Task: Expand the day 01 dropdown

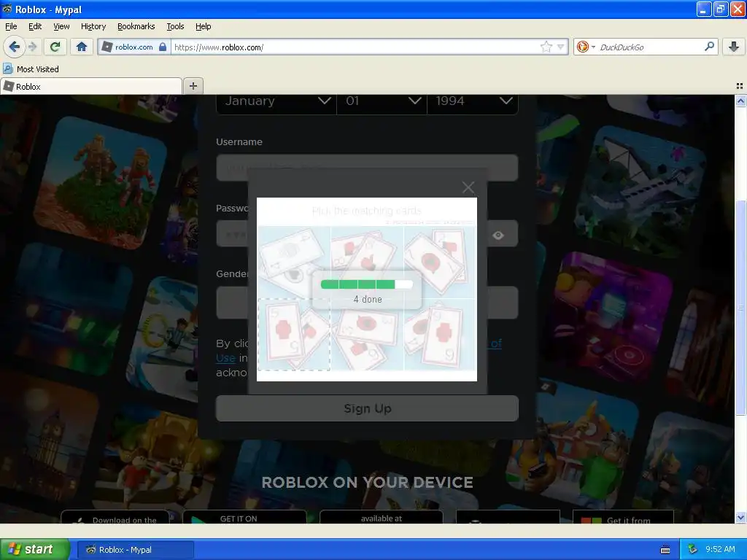Action: tap(382, 104)
